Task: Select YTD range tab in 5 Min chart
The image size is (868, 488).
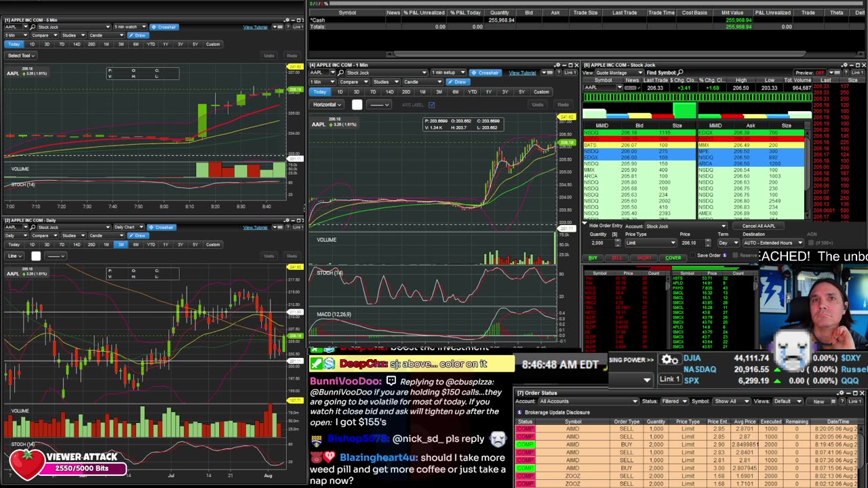Action: [151, 44]
